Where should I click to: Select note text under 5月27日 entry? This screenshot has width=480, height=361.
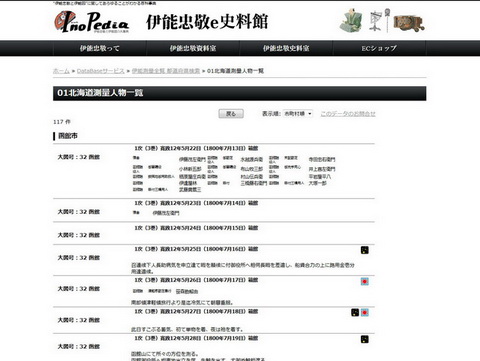pyautogui.click(x=187, y=329)
